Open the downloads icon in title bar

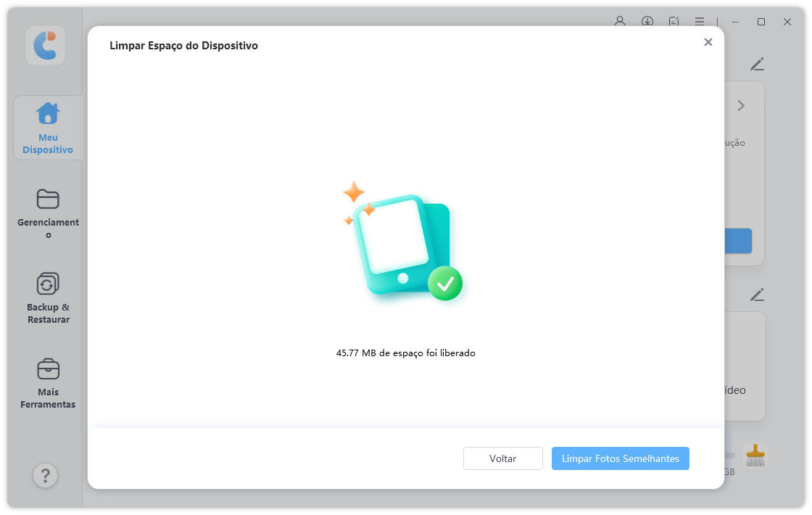click(x=647, y=21)
